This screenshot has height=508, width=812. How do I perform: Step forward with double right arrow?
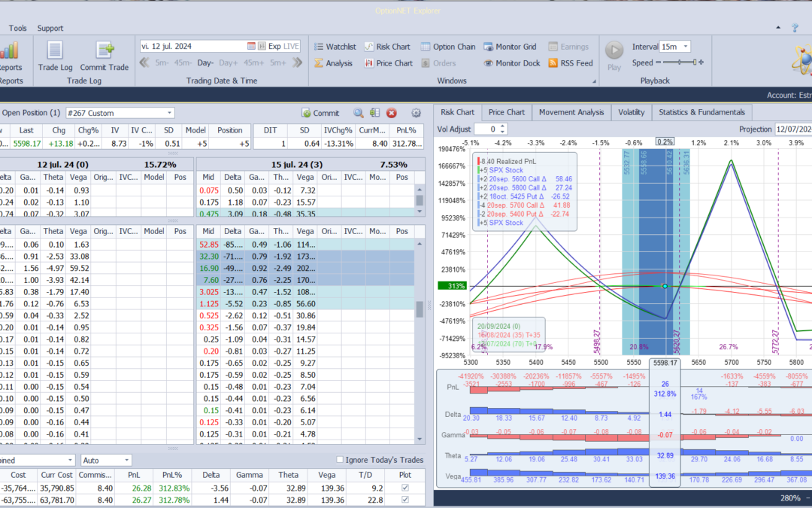[x=297, y=62]
